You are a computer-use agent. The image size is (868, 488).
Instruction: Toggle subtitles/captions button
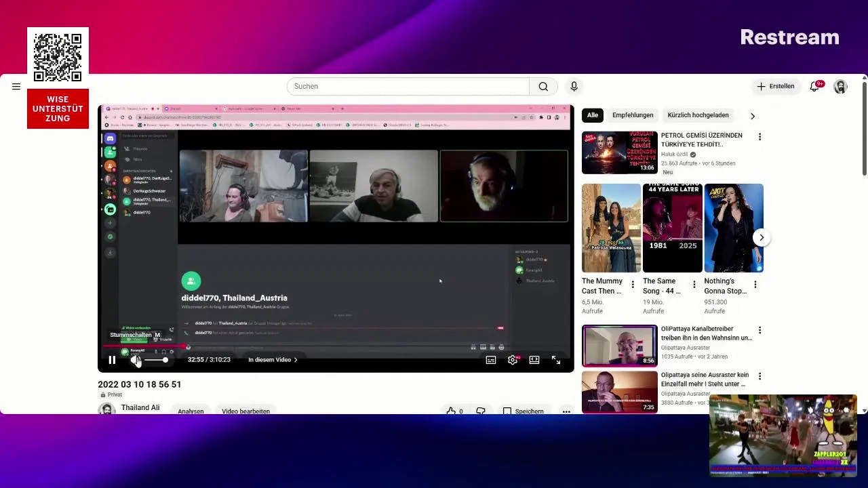[491, 360]
